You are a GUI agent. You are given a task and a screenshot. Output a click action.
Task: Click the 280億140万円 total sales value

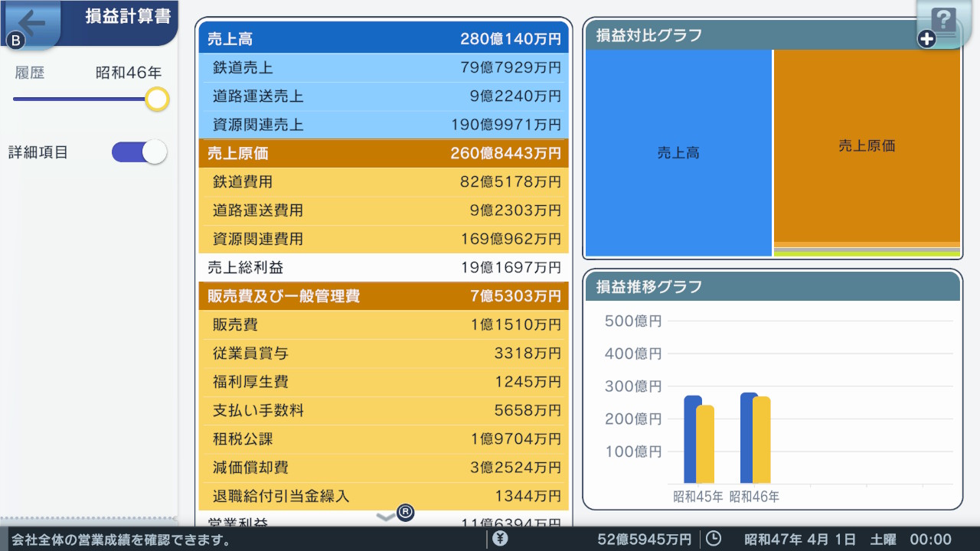point(511,38)
